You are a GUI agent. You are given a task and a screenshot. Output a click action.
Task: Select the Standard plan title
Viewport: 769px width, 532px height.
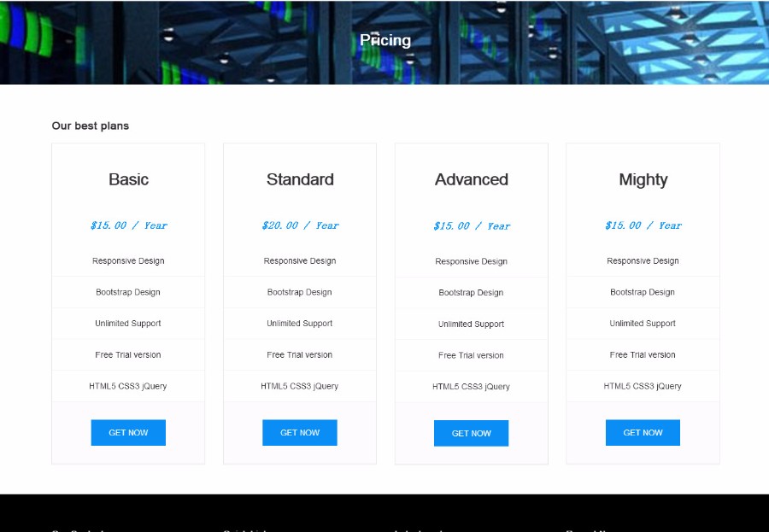[300, 179]
